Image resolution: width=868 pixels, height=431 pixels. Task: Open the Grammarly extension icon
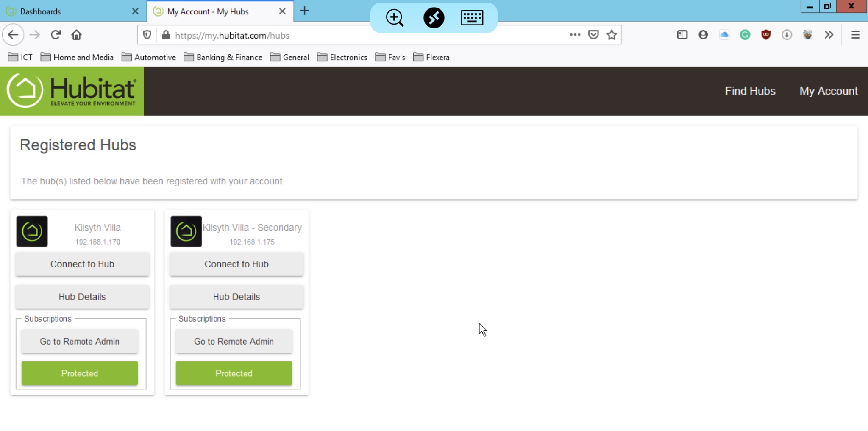tap(745, 35)
